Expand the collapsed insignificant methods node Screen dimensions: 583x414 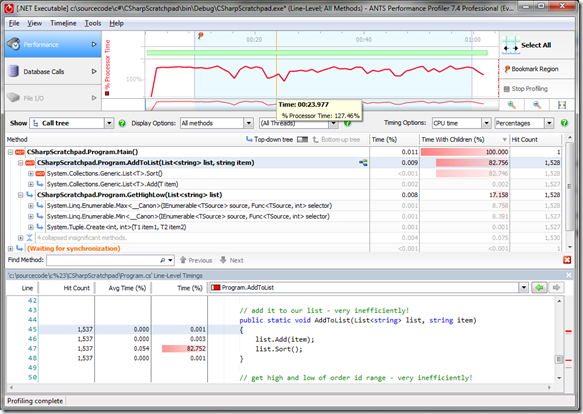21,238
